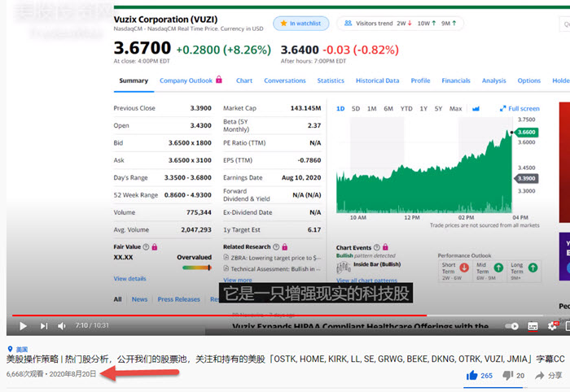Screen dimensions: 570x392
Task: Toggle the autoplay switch in player
Action: (x=512, y=326)
